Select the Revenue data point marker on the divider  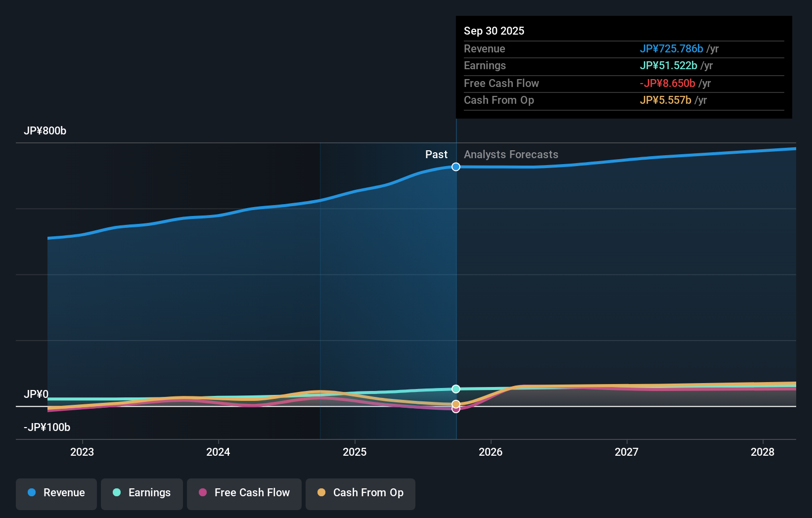tap(455, 167)
